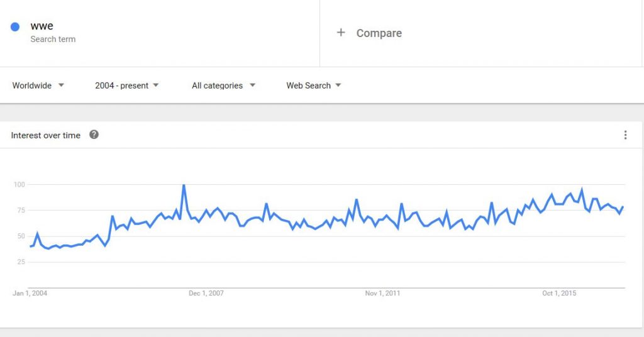Click the blue dot beside wwe
This screenshot has width=644, height=337.
(16, 27)
